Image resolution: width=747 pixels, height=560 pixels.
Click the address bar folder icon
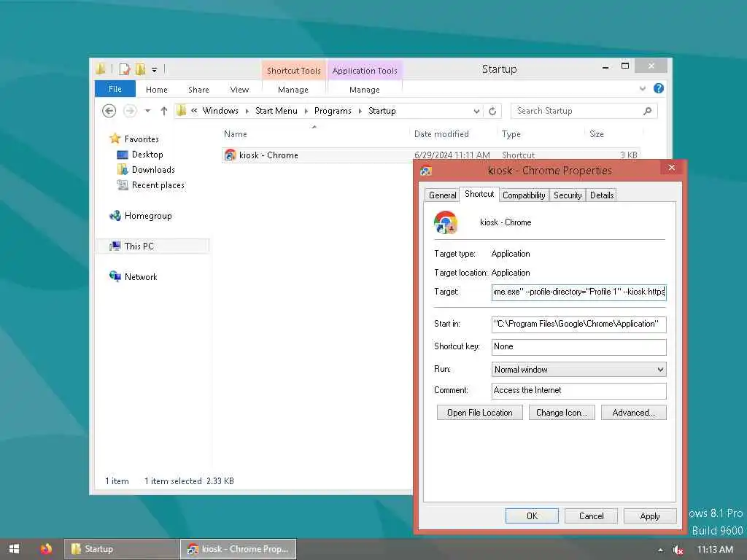182,111
